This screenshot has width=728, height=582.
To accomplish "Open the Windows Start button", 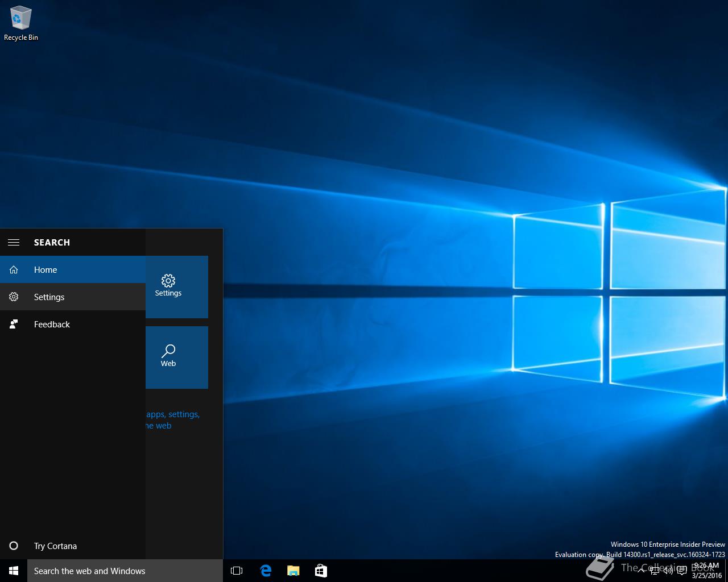I will click(14, 571).
